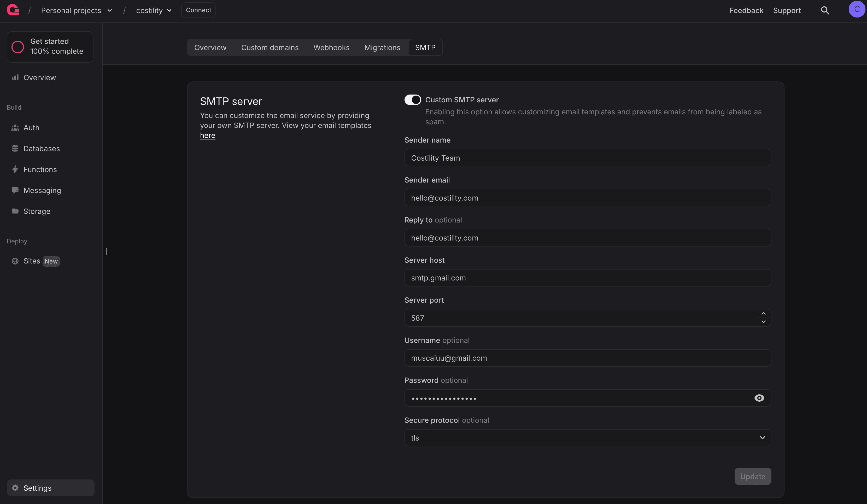Open the Migrations tab

382,48
